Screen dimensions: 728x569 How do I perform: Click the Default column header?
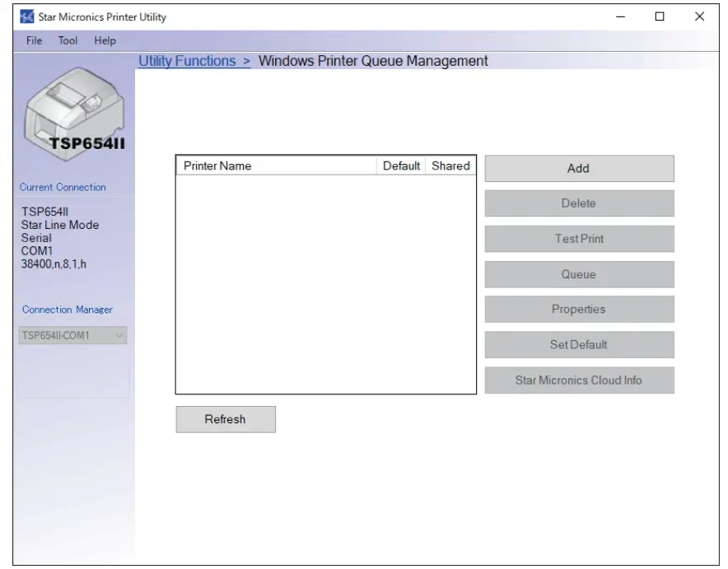point(403,166)
